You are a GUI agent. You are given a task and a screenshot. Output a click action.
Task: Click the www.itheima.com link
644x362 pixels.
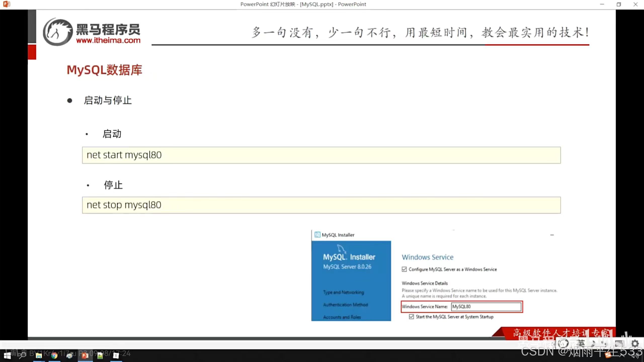[x=108, y=40]
